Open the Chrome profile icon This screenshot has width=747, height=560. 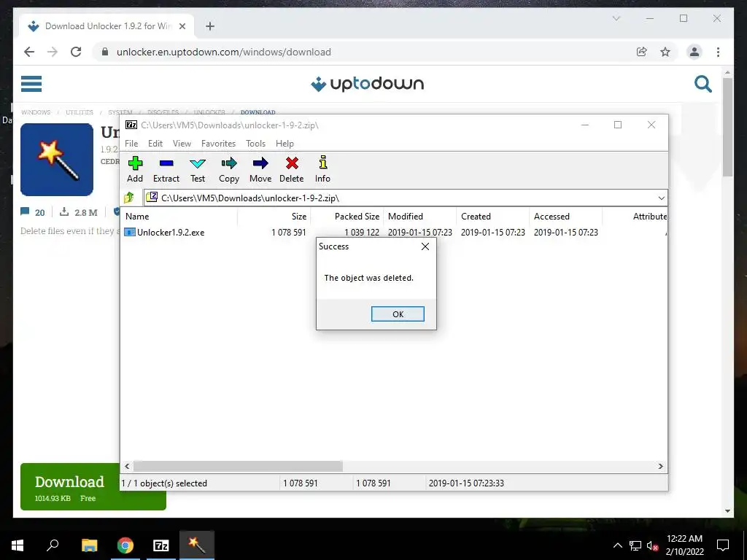coord(694,52)
